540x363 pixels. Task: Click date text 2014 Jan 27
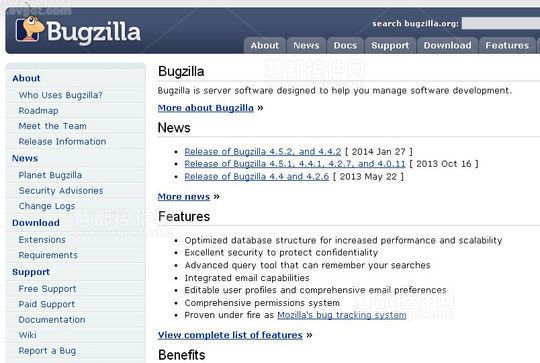(x=378, y=152)
